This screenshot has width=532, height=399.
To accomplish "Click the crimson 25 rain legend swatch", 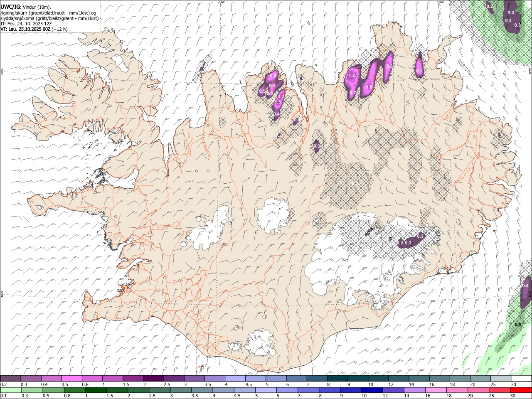I will (500, 390).
